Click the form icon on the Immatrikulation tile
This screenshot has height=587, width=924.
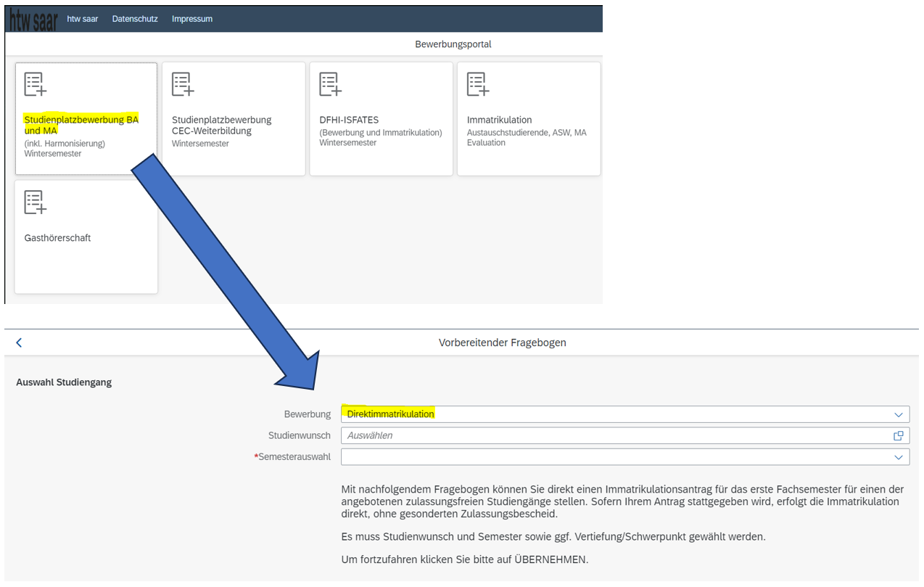(478, 84)
